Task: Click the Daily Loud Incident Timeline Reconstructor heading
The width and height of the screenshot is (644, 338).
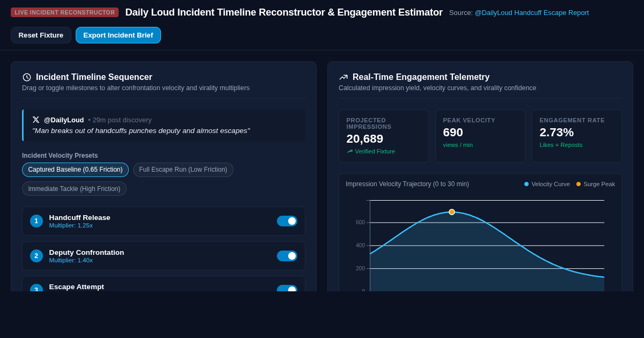Action: point(284,12)
